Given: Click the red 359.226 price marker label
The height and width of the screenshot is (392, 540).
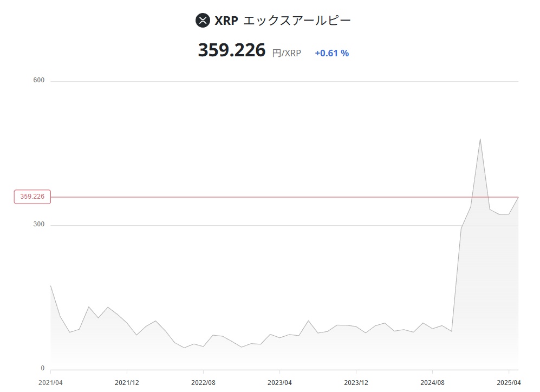Looking at the screenshot, I should (32, 197).
